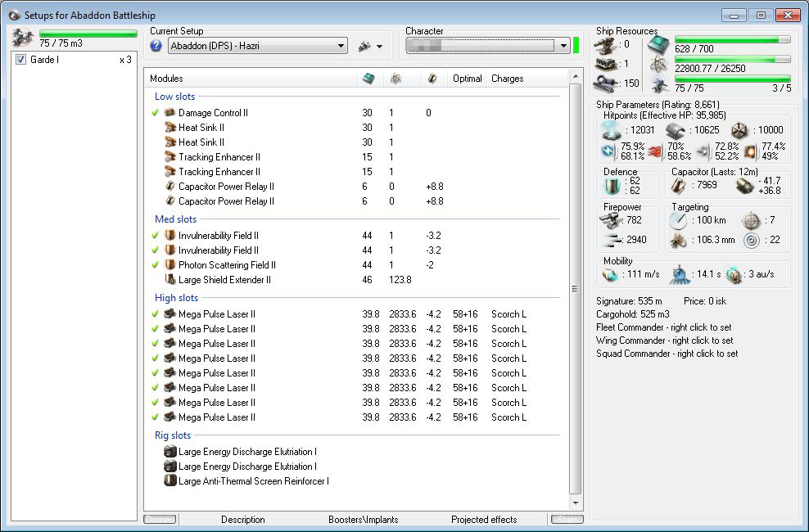Click the structure hitpoints icon showing 10000
809x532 pixels.
(740, 130)
